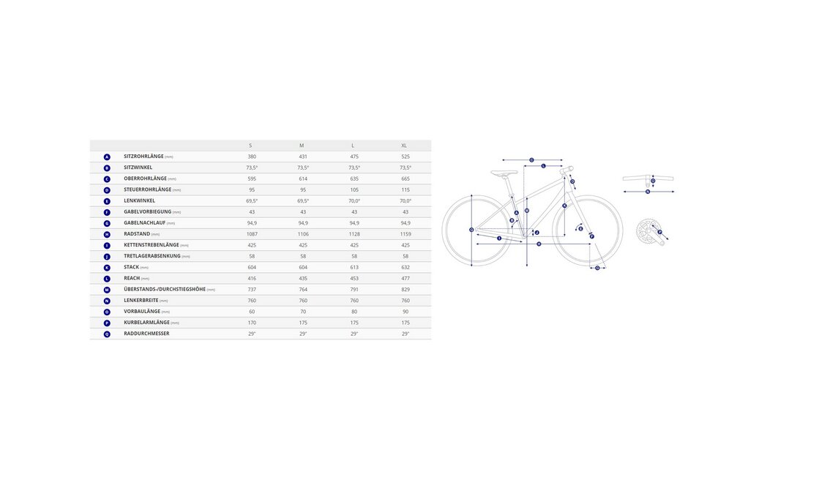819x504 pixels.
Task: Click the N badge in the Lenkerbreite row
Action: pos(107,301)
